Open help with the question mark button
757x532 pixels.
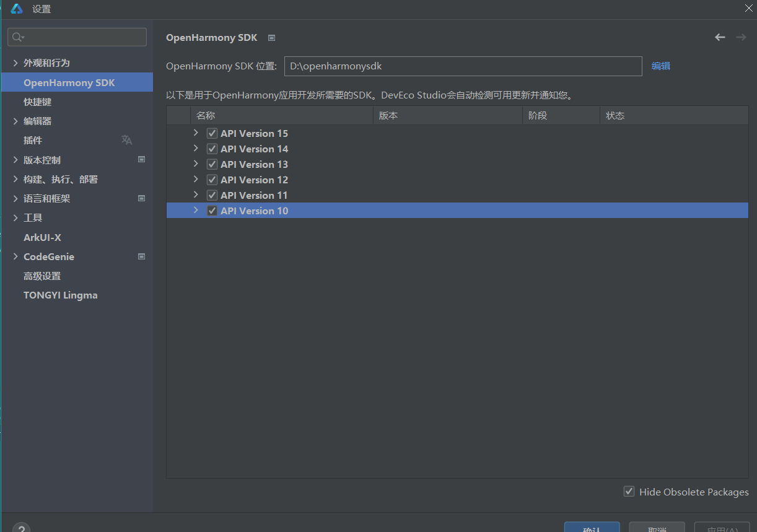tap(21, 528)
